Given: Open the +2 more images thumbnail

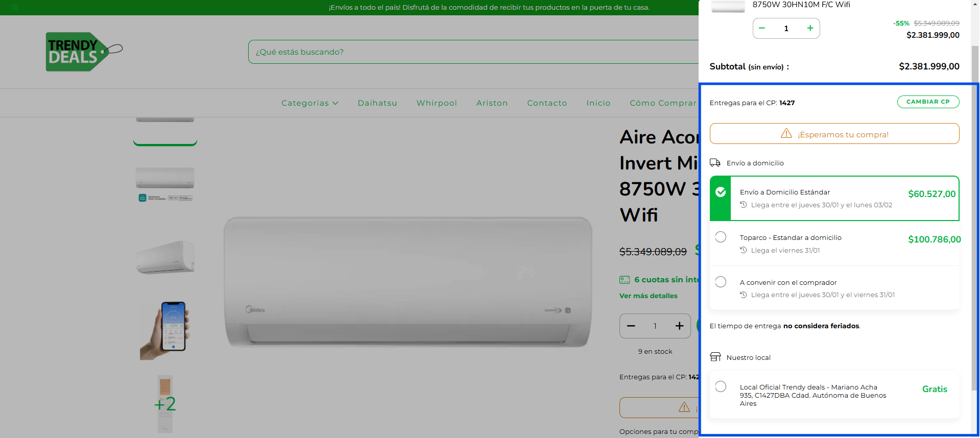Looking at the screenshot, I should [x=165, y=404].
